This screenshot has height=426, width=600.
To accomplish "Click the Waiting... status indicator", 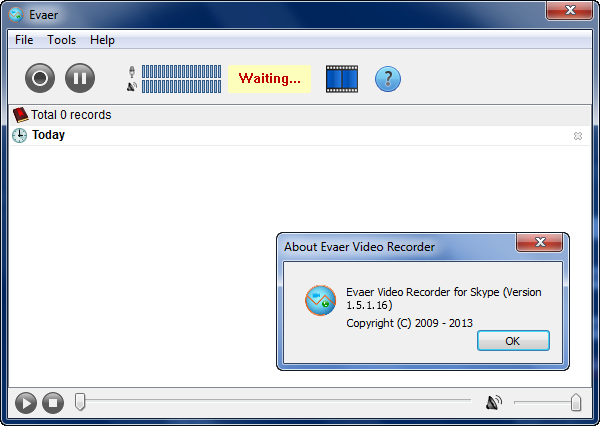I will [269, 79].
